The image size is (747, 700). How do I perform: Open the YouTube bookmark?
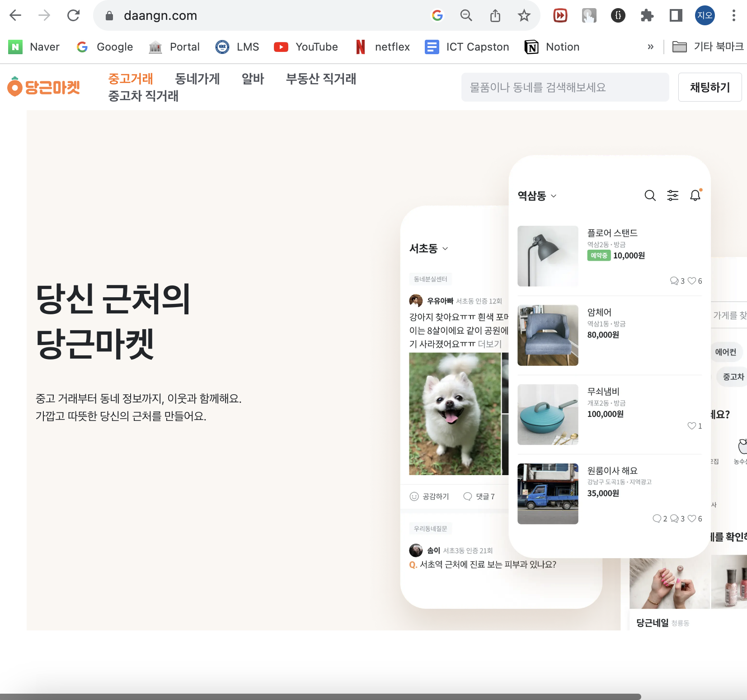coord(306,47)
